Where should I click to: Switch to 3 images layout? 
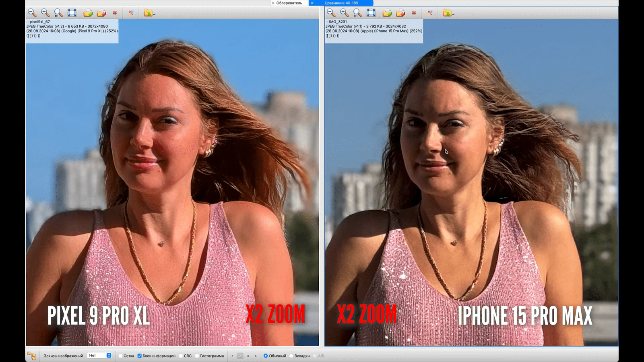pos(248,356)
